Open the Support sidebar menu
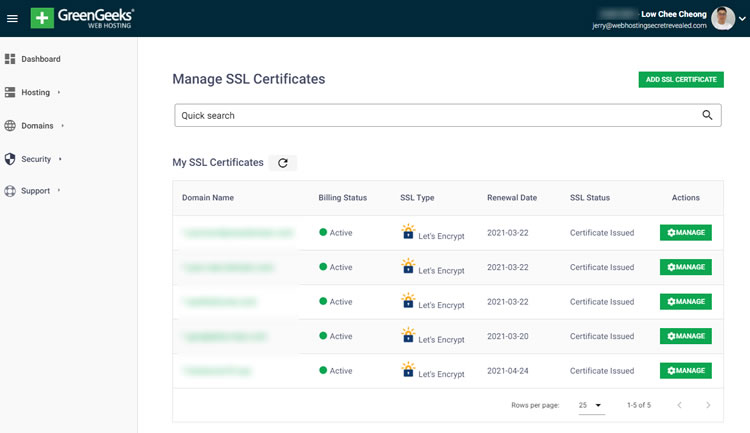 tap(35, 191)
